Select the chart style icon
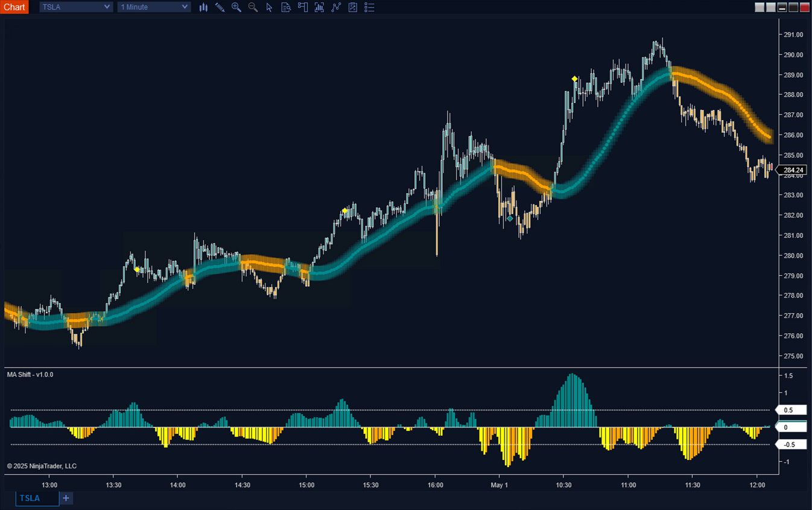 coord(203,7)
